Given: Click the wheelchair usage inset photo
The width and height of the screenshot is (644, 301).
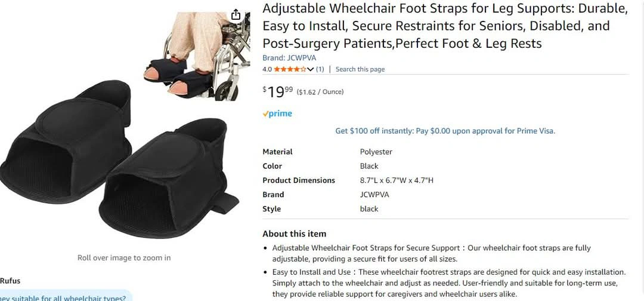Looking at the screenshot, I should pyautogui.click(x=197, y=56).
